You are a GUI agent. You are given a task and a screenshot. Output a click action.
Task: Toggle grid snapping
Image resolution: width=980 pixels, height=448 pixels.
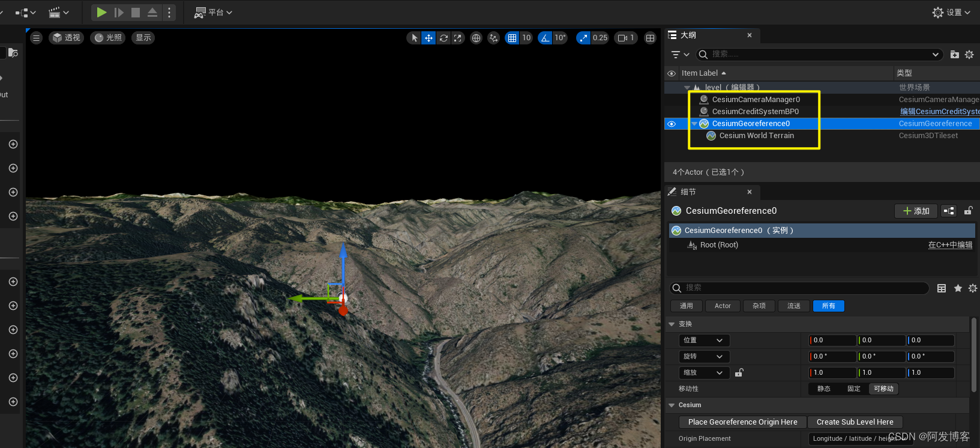pos(512,38)
